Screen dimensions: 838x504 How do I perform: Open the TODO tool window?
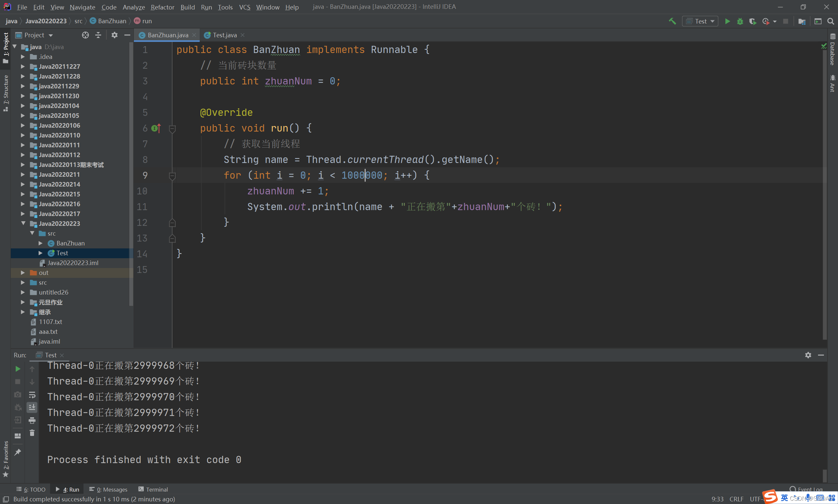point(31,489)
